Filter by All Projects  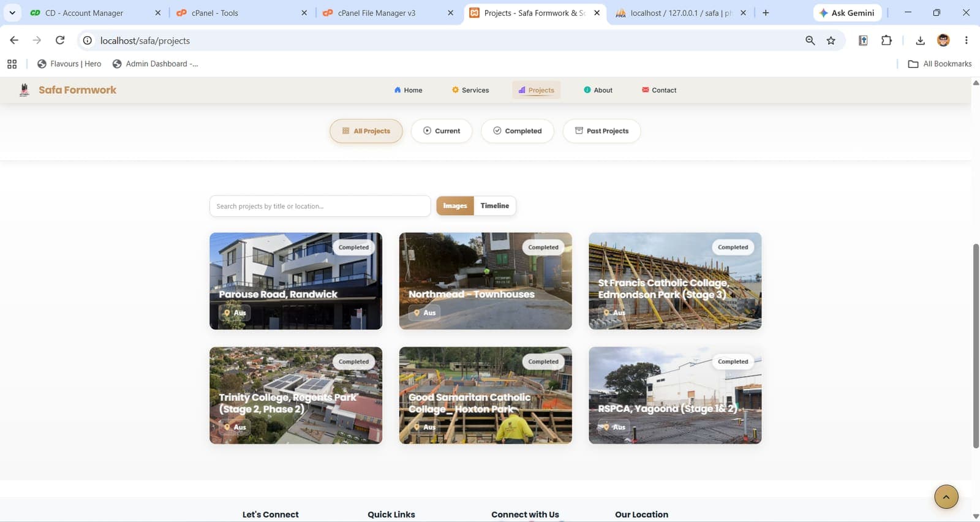366,131
